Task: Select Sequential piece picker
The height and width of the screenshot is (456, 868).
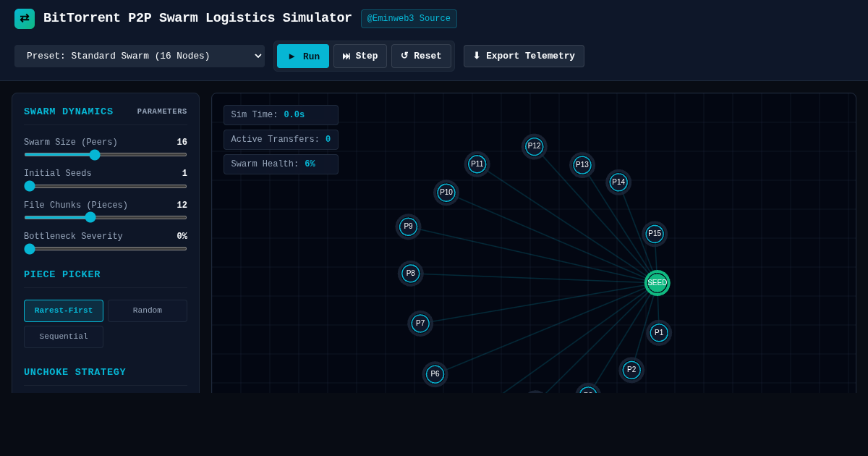Action: pyautogui.click(x=64, y=337)
